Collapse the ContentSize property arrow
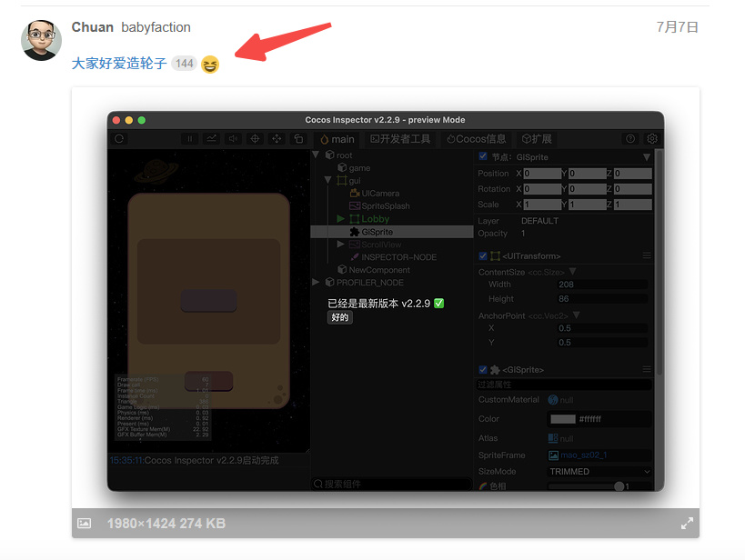745x560 pixels. tap(572, 271)
